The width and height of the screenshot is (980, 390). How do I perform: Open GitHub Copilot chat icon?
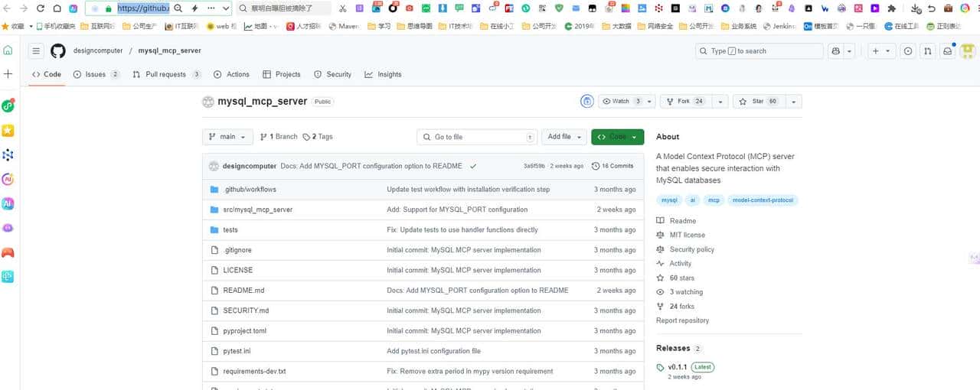pyautogui.click(x=835, y=51)
